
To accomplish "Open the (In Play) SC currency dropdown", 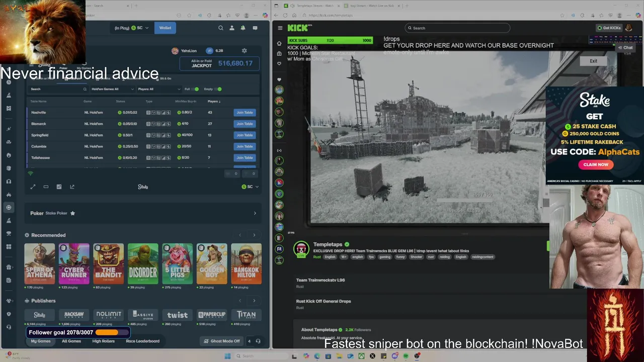I will (x=131, y=28).
